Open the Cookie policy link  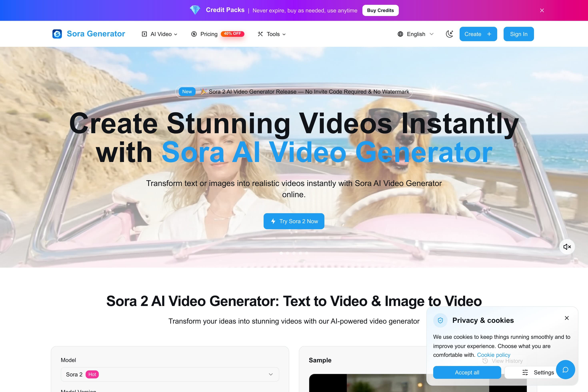(x=494, y=355)
